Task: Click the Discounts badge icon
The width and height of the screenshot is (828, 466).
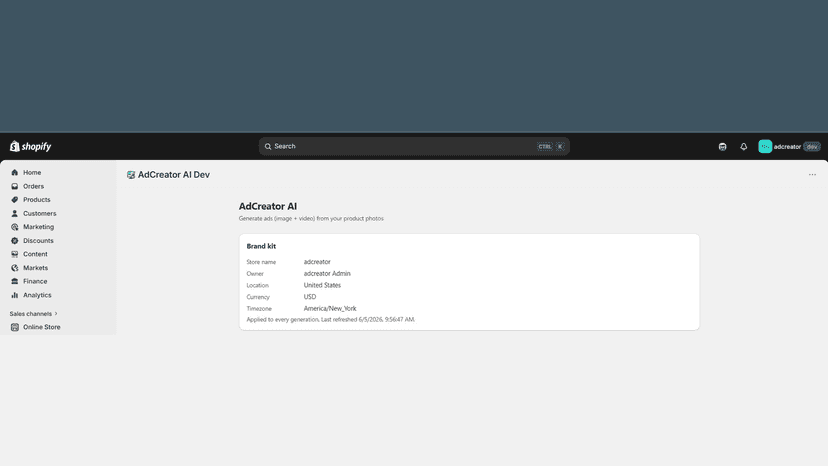Action: [x=15, y=240]
